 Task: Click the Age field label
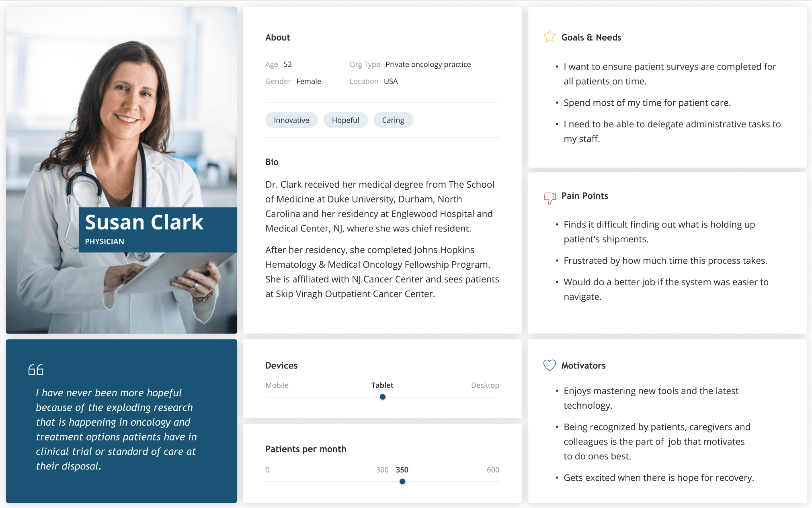coord(272,64)
